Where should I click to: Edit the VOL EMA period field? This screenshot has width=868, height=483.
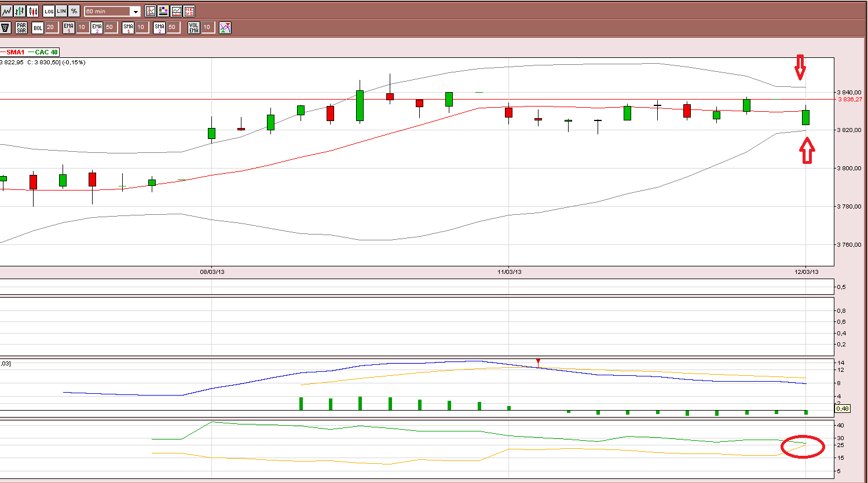207,27
